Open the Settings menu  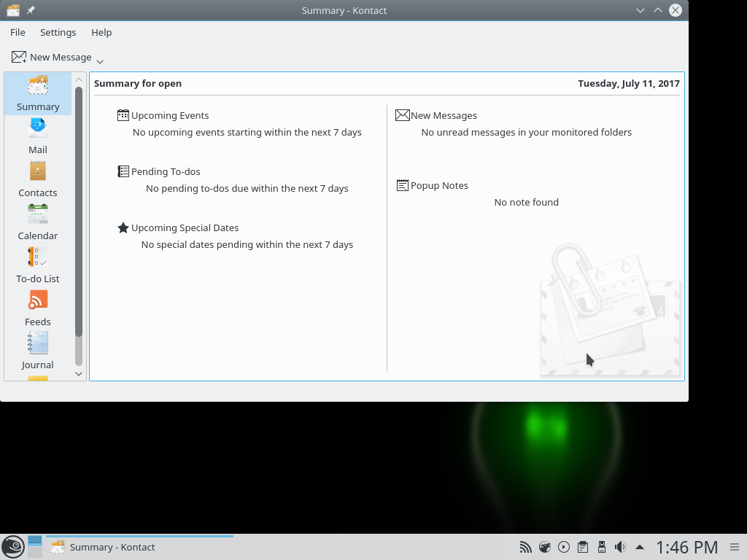[x=58, y=32]
